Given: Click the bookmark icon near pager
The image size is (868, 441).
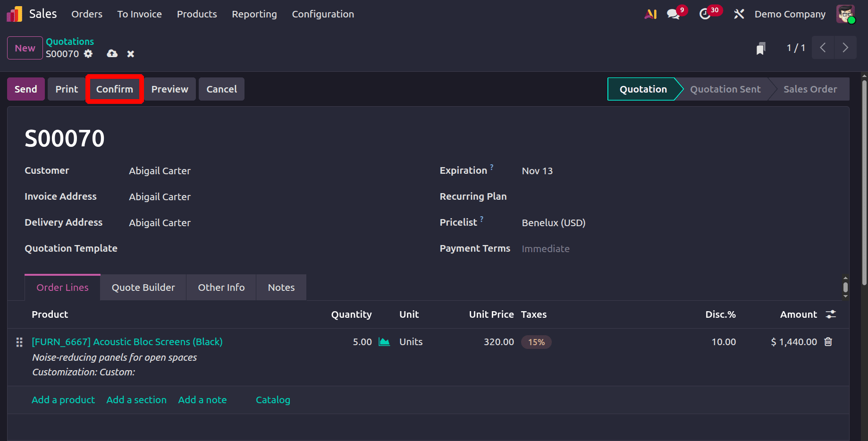Looking at the screenshot, I should 761,48.
